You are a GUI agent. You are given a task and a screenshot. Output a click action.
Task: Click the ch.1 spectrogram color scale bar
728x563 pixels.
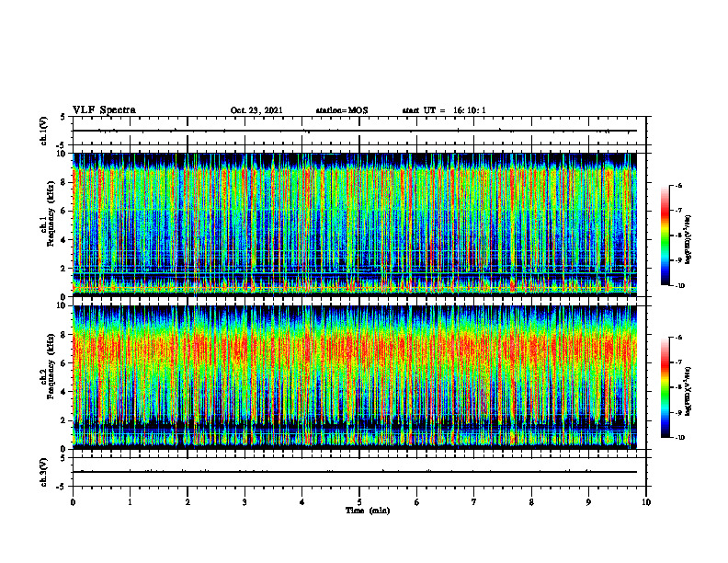(665, 236)
